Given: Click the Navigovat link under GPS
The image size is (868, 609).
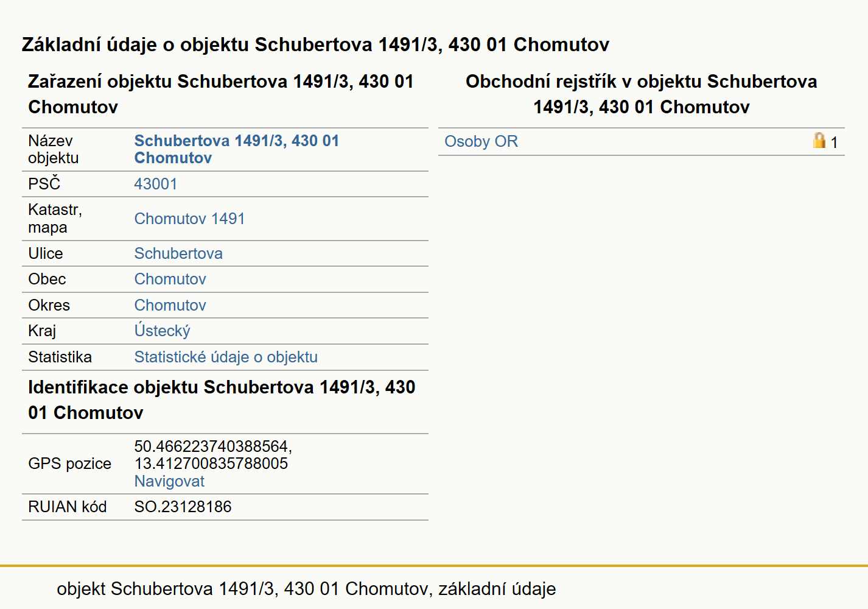Looking at the screenshot, I should coord(169,481).
